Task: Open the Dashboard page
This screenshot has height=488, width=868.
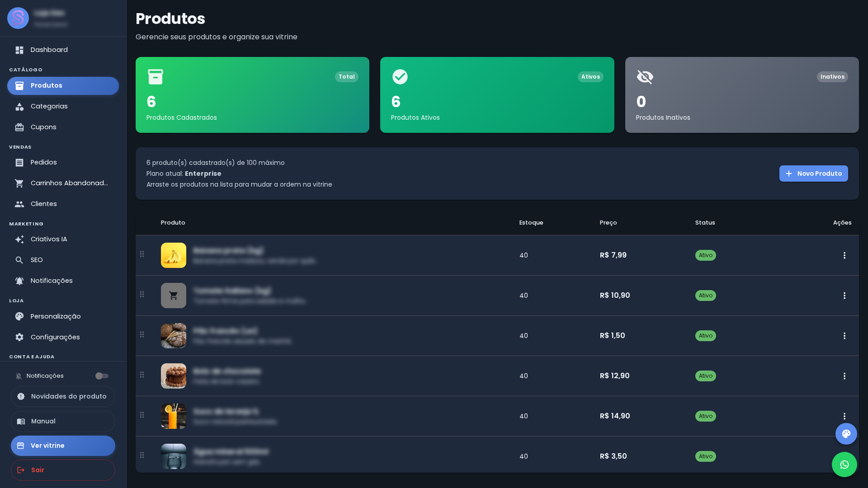Action: (x=63, y=50)
